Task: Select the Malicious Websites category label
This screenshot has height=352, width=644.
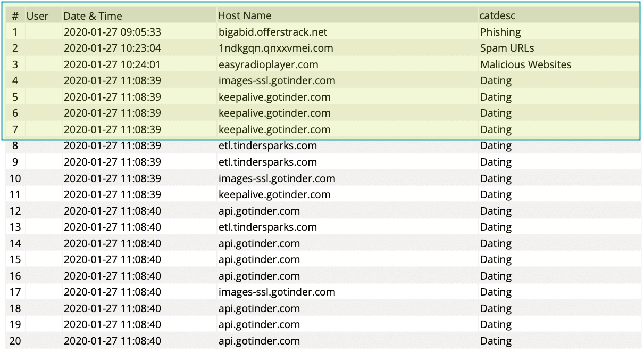Action: click(x=525, y=64)
